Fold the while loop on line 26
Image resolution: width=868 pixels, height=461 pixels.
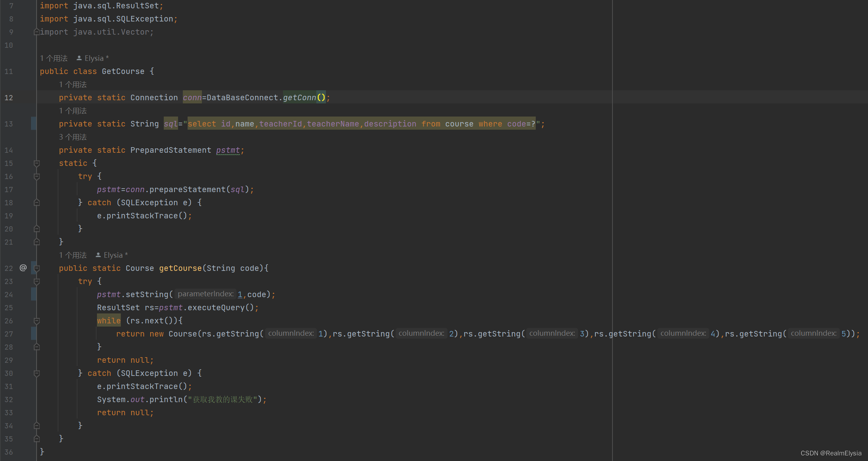coord(37,321)
